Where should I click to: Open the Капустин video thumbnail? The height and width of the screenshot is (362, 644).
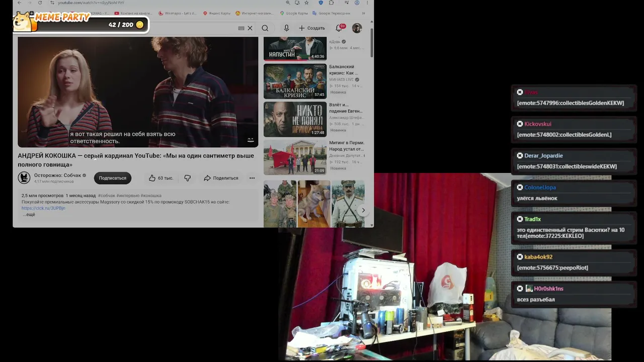pyautogui.click(x=295, y=48)
